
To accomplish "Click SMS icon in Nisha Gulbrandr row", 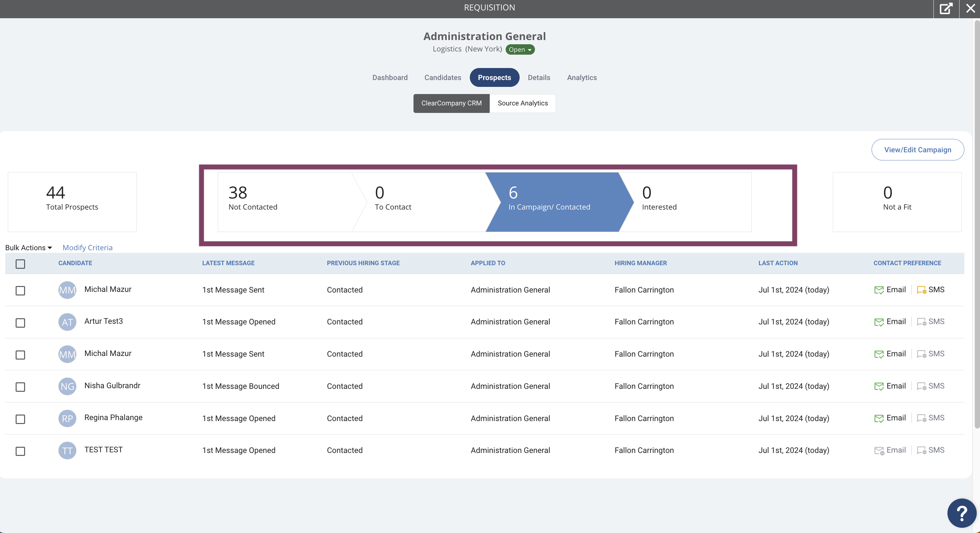I will [x=921, y=387].
